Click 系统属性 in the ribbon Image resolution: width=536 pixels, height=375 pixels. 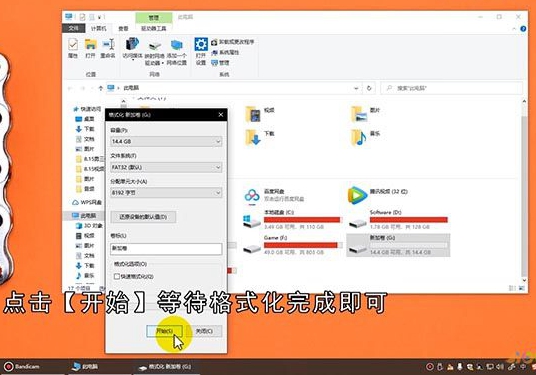click(225, 52)
